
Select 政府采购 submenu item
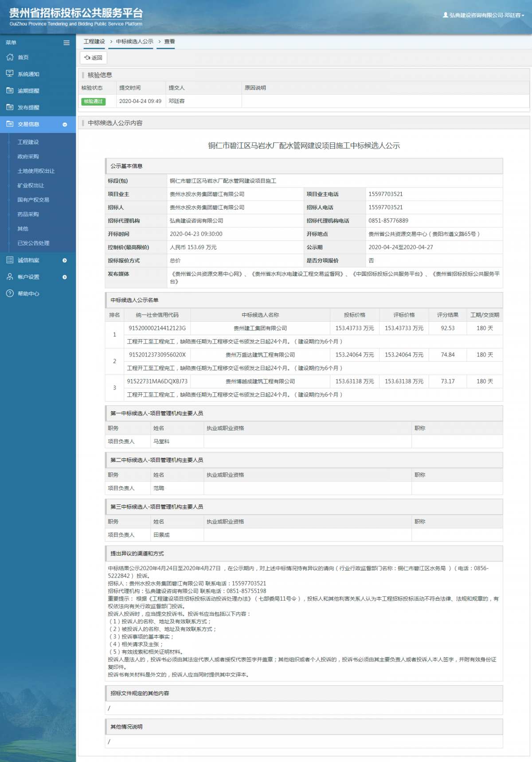tap(28, 156)
